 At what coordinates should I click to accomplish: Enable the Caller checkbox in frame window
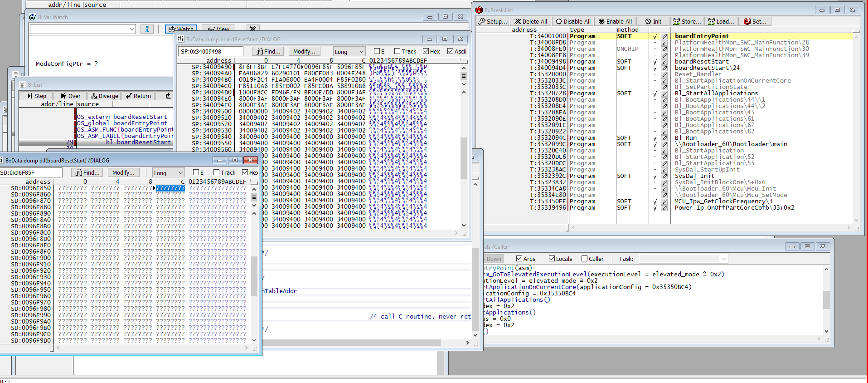pos(585,259)
